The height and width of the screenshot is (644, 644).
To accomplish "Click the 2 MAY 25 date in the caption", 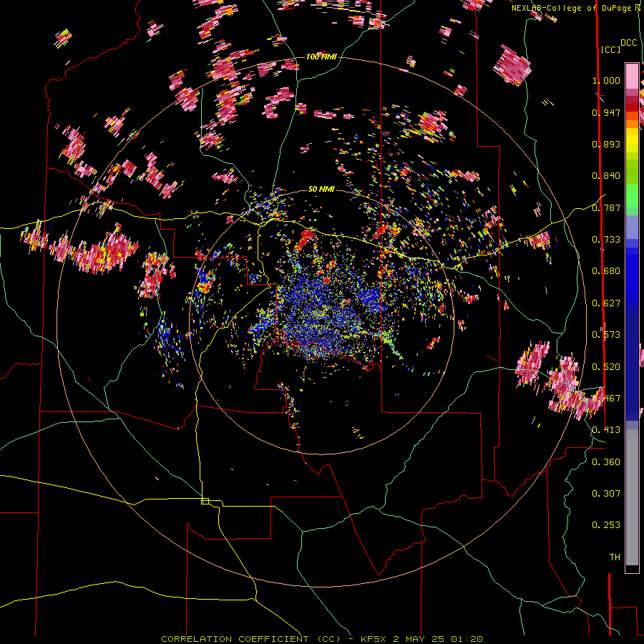I will [419, 639].
